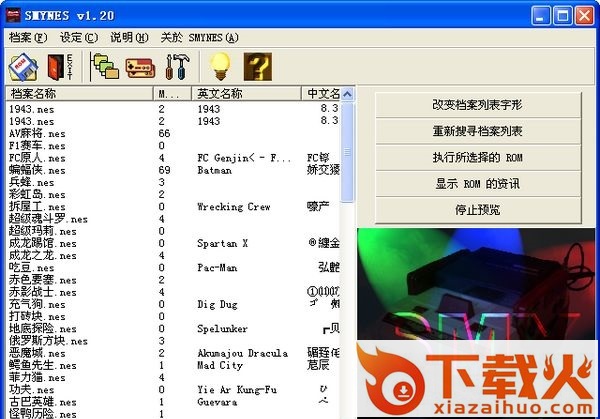Screen dimensions: 600x419
Task: Select 赤影战士.nes in the file list
Action: tap(42, 292)
